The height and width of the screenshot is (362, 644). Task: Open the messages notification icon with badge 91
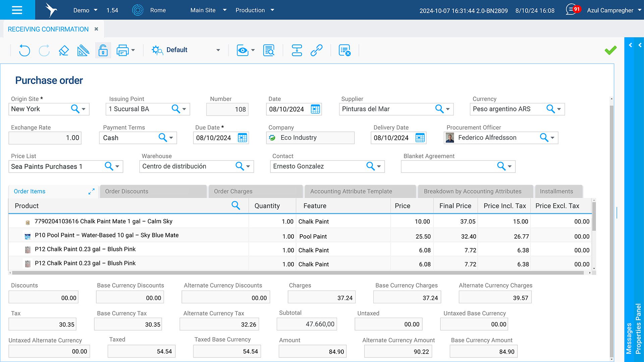[x=572, y=10]
